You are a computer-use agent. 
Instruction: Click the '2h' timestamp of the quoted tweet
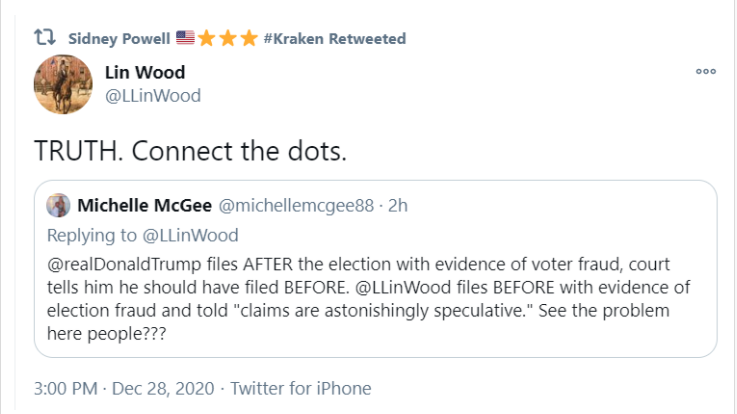(398, 205)
